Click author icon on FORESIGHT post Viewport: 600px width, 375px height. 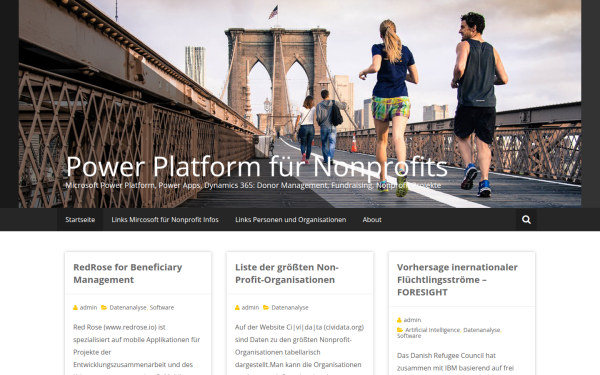[x=399, y=320]
